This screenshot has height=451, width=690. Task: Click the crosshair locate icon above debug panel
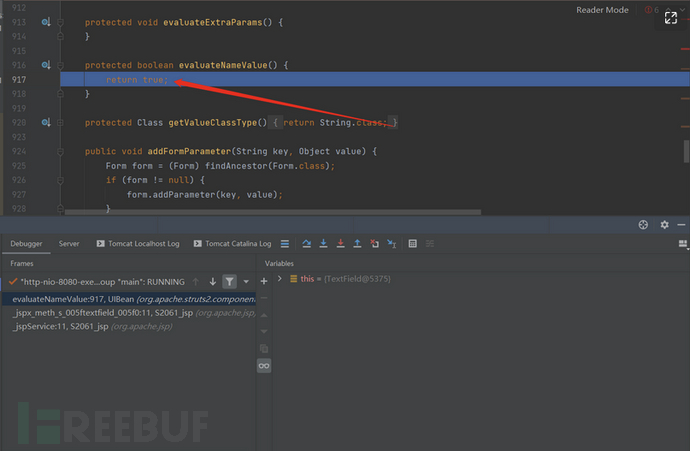[x=643, y=225]
